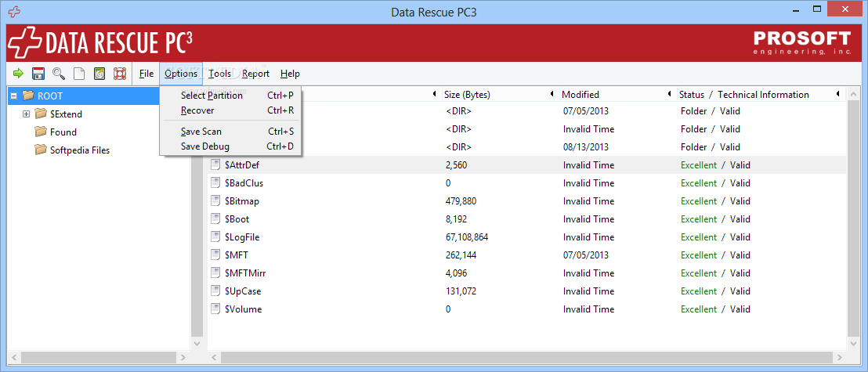The width and height of the screenshot is (868, 372).
Task: Select the Found folder in tree
Action: tap(63, 132)
